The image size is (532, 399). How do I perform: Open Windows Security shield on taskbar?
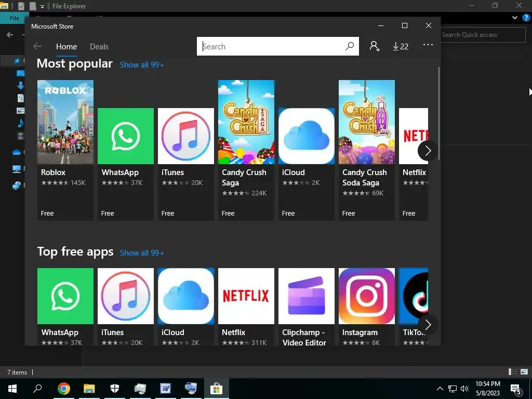(115, 389)
